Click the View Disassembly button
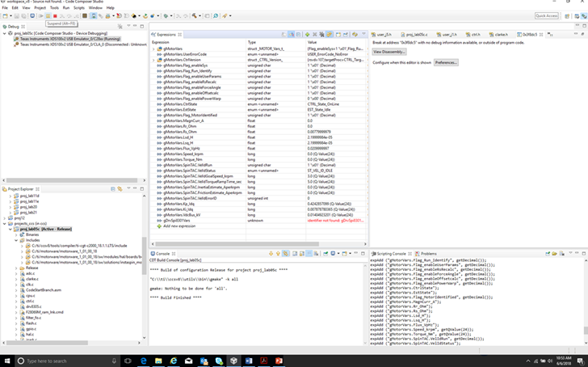588x367 pixels. tap(389, 52)
